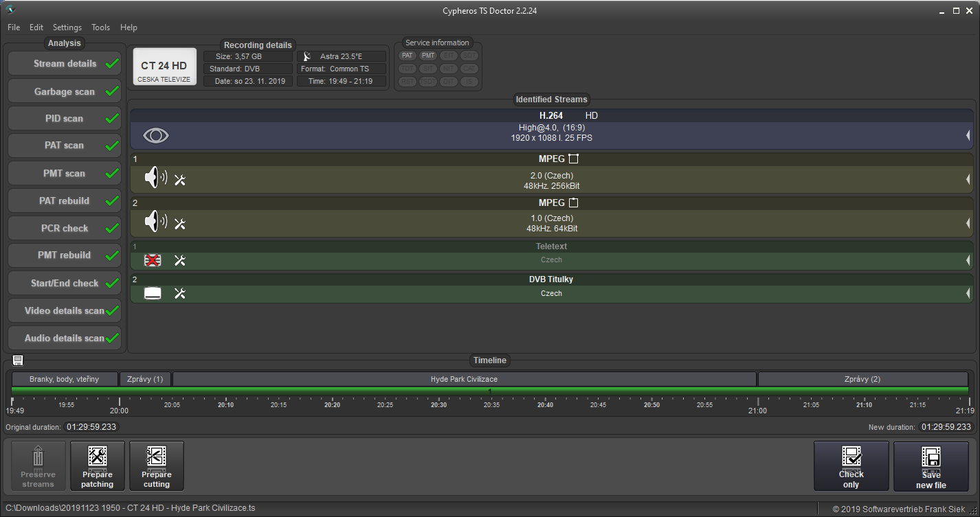
Task: Click the speaker icon of MPEG audio stream 2
Action: tap(155, 222)
